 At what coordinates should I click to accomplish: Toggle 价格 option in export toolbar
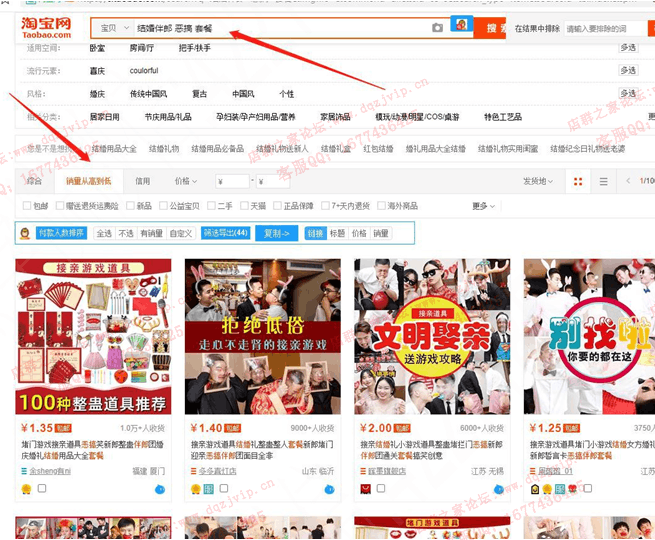click(359, 233)
